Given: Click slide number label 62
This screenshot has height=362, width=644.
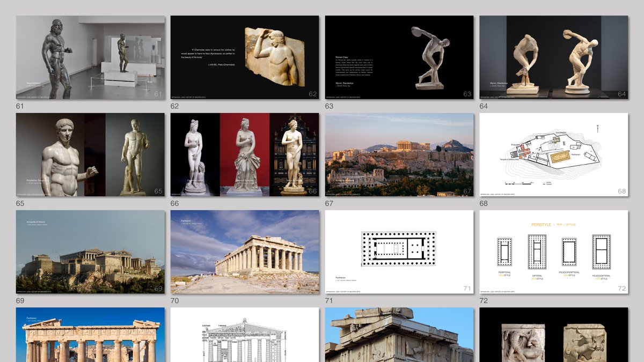Looking at the screenshot, I should coord(174,106).
